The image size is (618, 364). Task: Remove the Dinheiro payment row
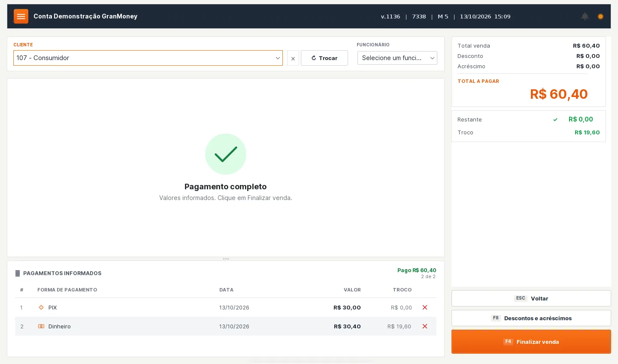(x=425, y=326)
